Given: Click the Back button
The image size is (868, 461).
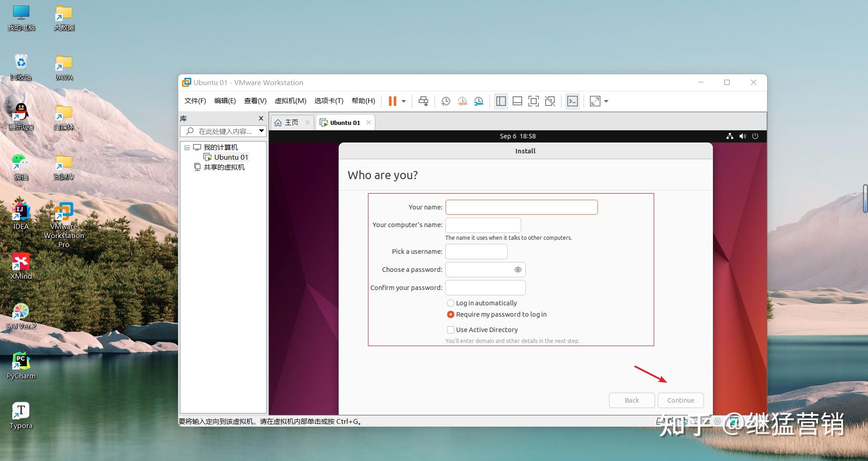Looking at the screenshot, I should point(632,400).
